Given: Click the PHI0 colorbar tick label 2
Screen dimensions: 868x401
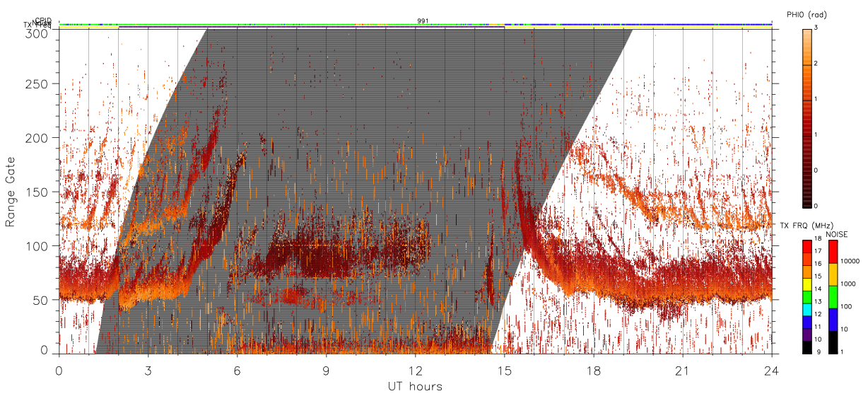Looking at the screenshot, I should tap(816, 64).
